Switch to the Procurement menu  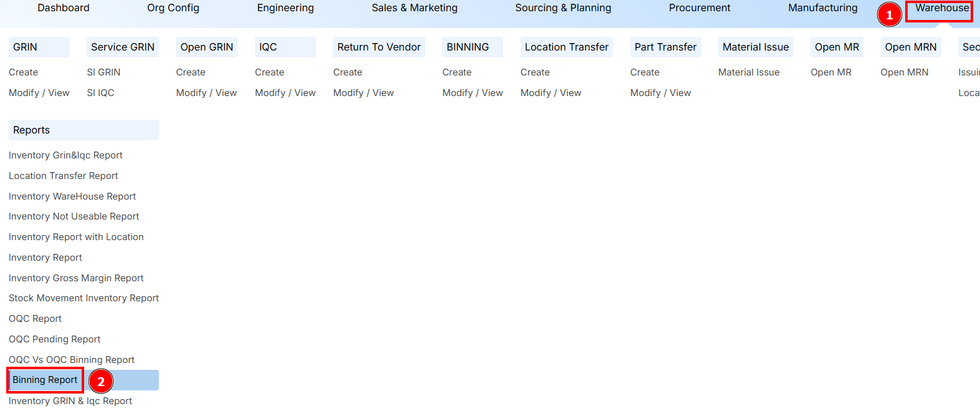click(699, 8)
